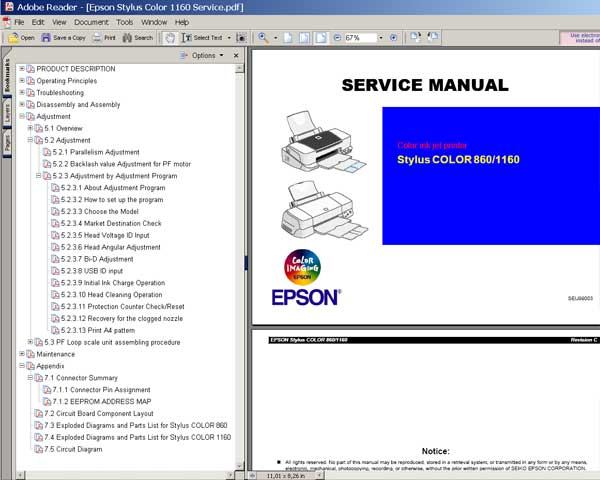This screenshot has width=600, height=480.
Task: Click the bookmarks horizontal scroll-left arrow
Action: 21,475
